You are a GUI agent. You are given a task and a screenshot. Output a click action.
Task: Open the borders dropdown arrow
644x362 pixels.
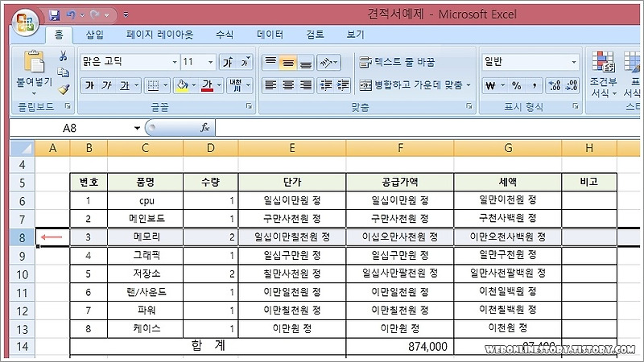[165, 85]
